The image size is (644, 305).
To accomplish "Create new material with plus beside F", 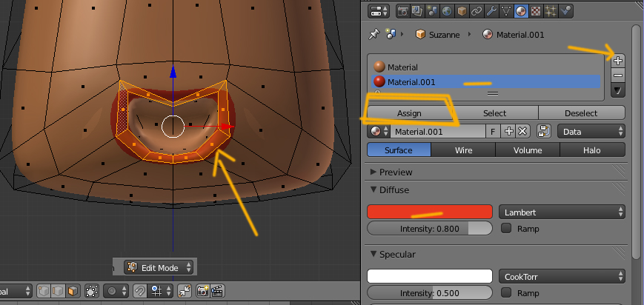I will pyautogui.click(x=509, y=131).
